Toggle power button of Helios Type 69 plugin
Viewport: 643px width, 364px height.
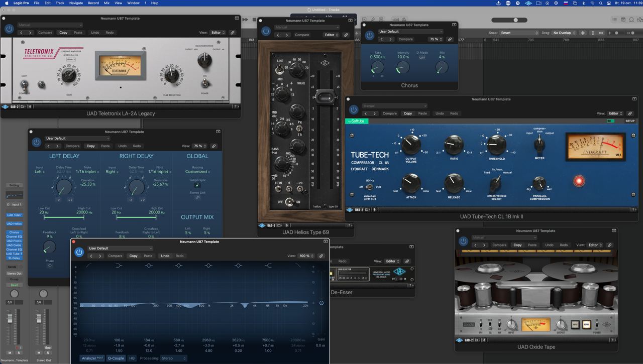[x=266, y=31]
